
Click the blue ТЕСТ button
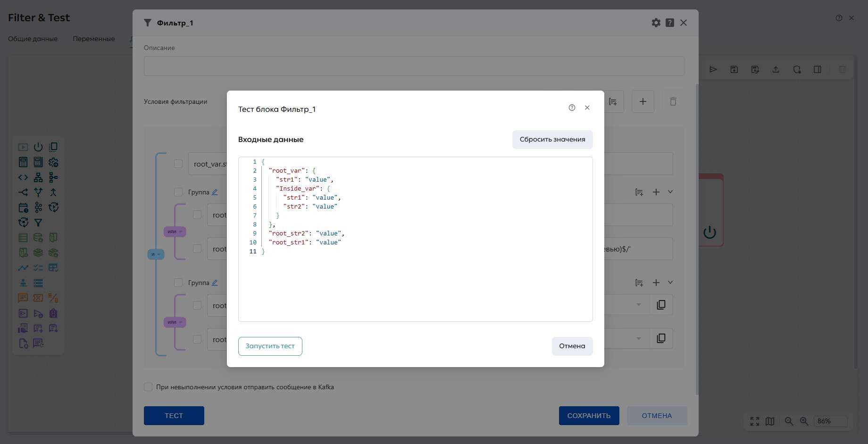pyautogui.click(x=174, y=416)
